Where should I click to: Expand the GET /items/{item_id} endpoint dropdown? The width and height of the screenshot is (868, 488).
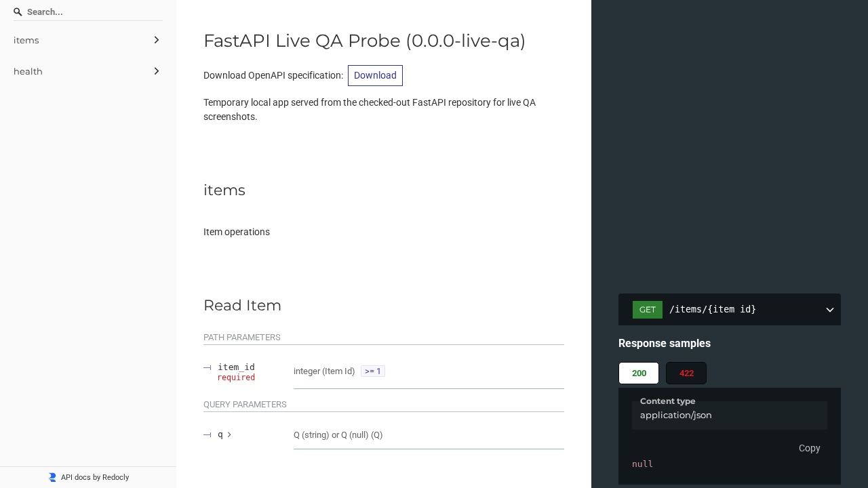(830, 310)
